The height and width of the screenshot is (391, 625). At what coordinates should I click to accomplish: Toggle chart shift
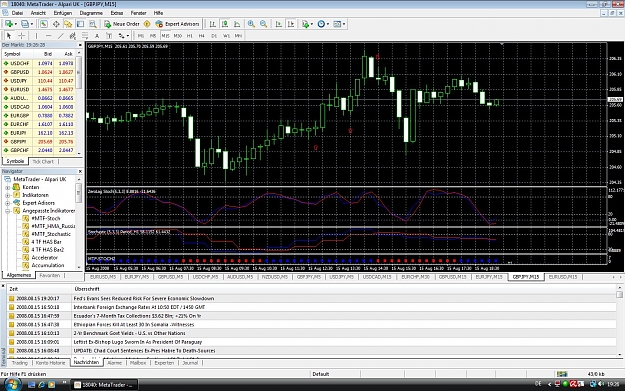pyautogui.click(x=291, y=24)
